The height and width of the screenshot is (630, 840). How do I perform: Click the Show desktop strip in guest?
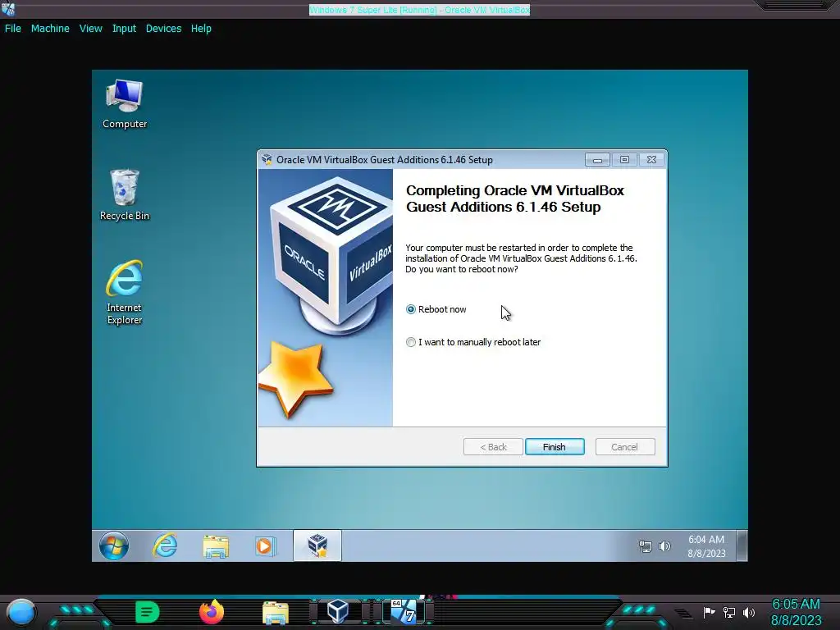click(x=742, y=546)
